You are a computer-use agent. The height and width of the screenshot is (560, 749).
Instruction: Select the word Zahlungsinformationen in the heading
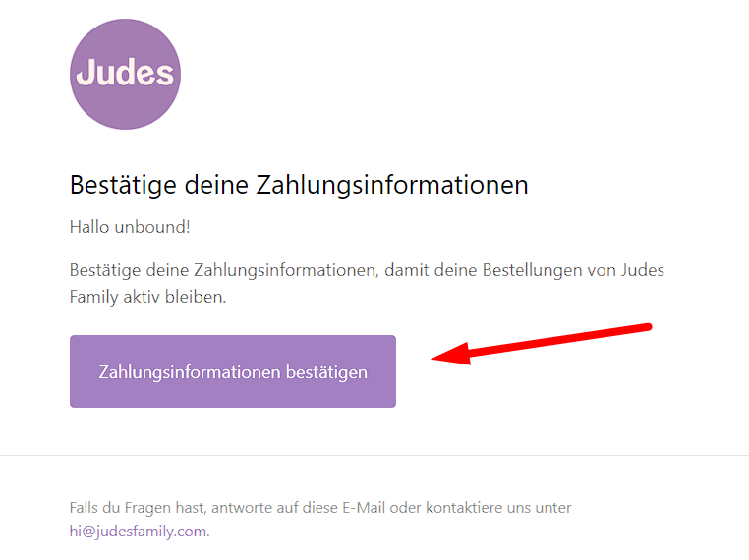(x=392, y=186)
